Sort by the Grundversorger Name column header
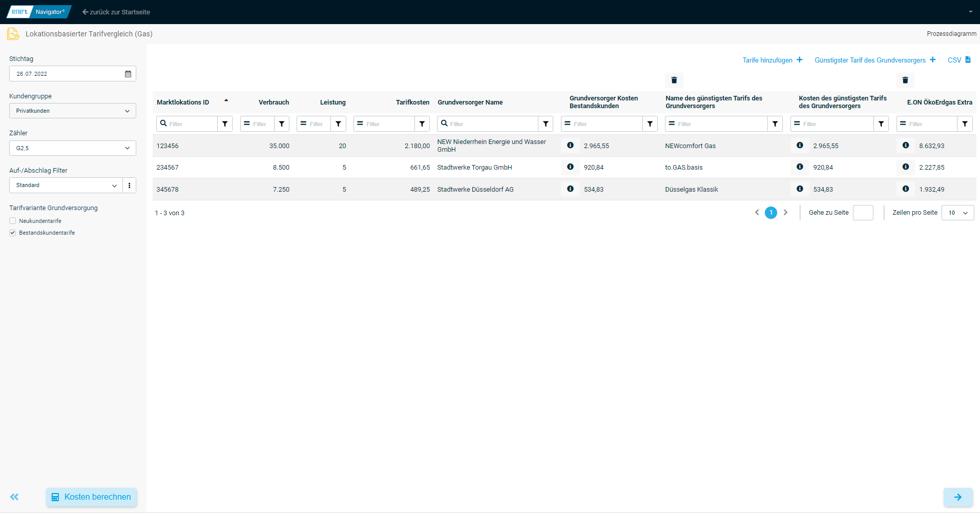The image size is (980, 513). [470, 102]
